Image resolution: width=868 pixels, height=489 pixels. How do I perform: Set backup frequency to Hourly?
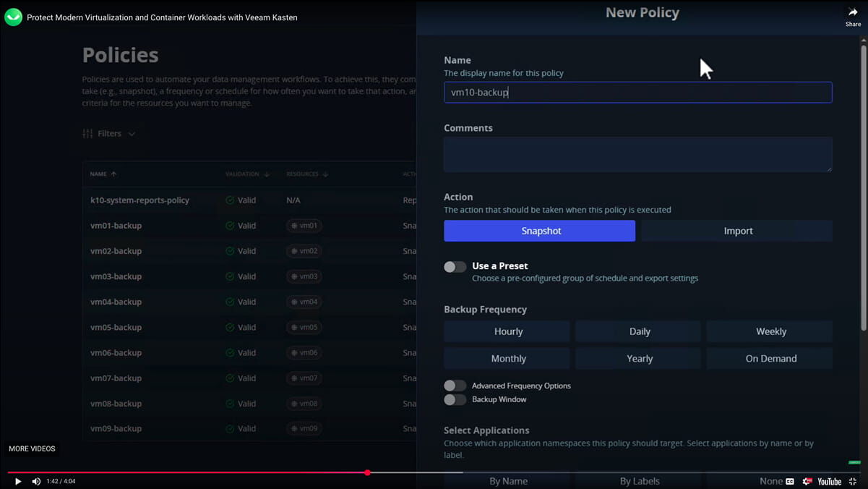tap(507, 331)
